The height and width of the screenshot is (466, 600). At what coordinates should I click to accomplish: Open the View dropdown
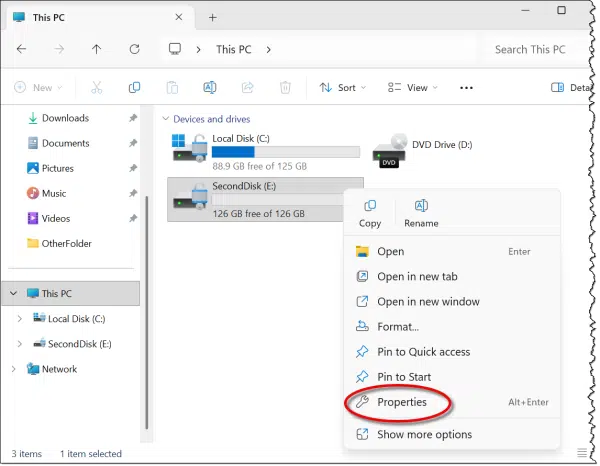point(412,88)
